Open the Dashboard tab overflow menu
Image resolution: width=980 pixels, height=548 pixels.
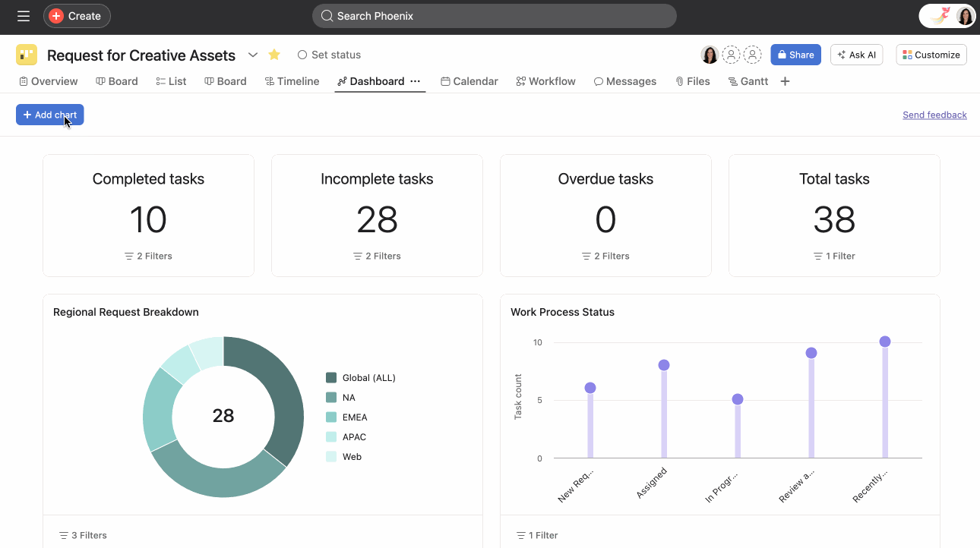coord(416,81)
